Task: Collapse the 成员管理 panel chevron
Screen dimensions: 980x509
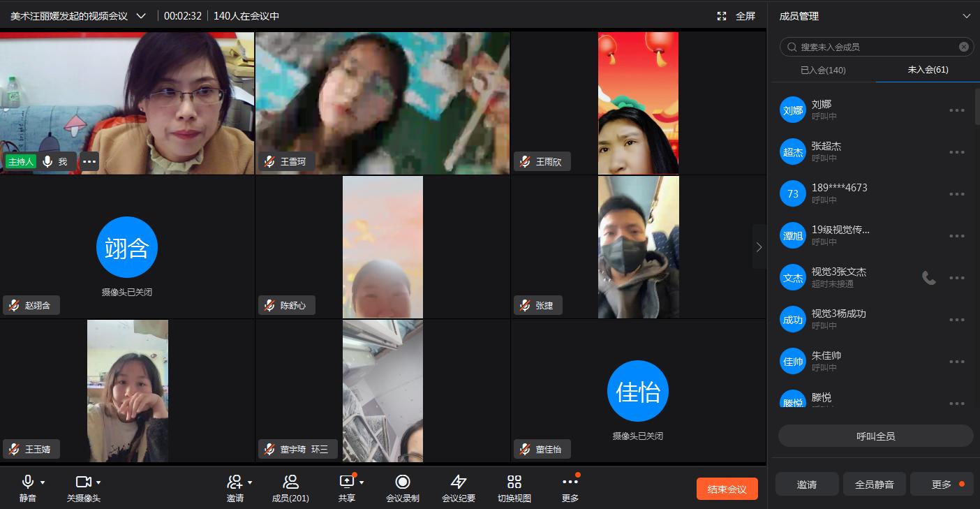Action: tap(966, 16)
